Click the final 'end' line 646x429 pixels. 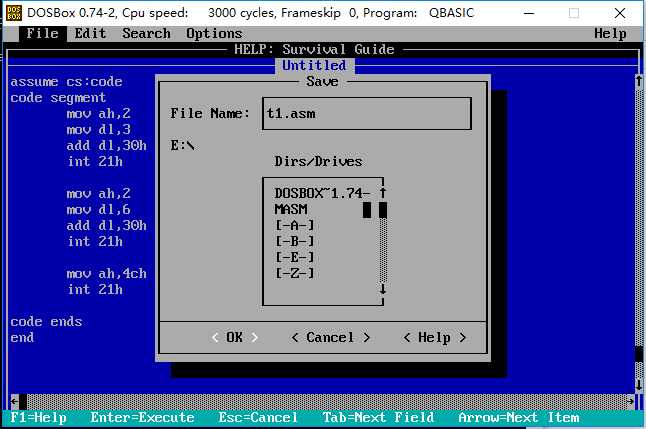pos(22,338)
